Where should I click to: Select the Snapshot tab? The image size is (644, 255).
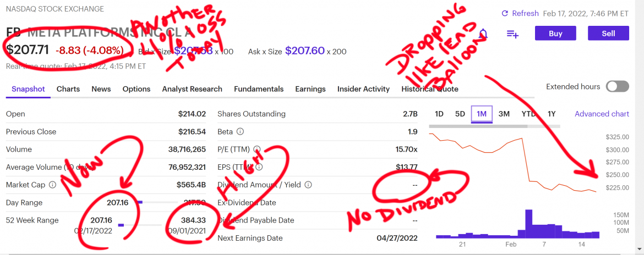(28, 89)
